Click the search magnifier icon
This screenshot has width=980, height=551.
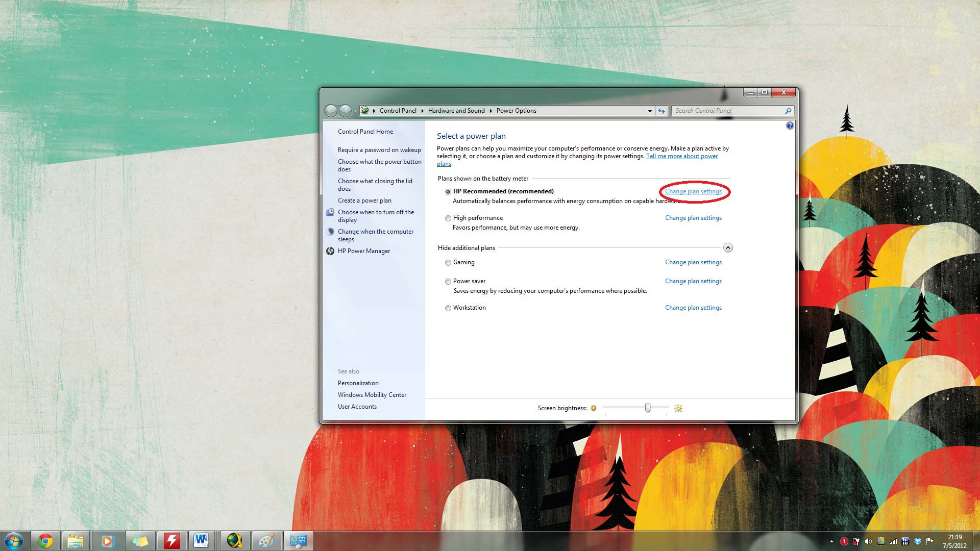pyautogui.click(x=788, y=111)
